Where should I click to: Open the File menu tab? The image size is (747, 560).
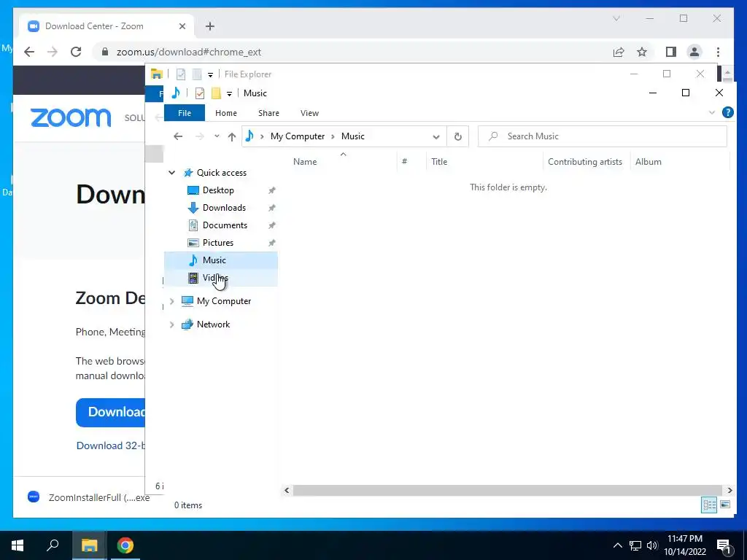pos(185,113)
